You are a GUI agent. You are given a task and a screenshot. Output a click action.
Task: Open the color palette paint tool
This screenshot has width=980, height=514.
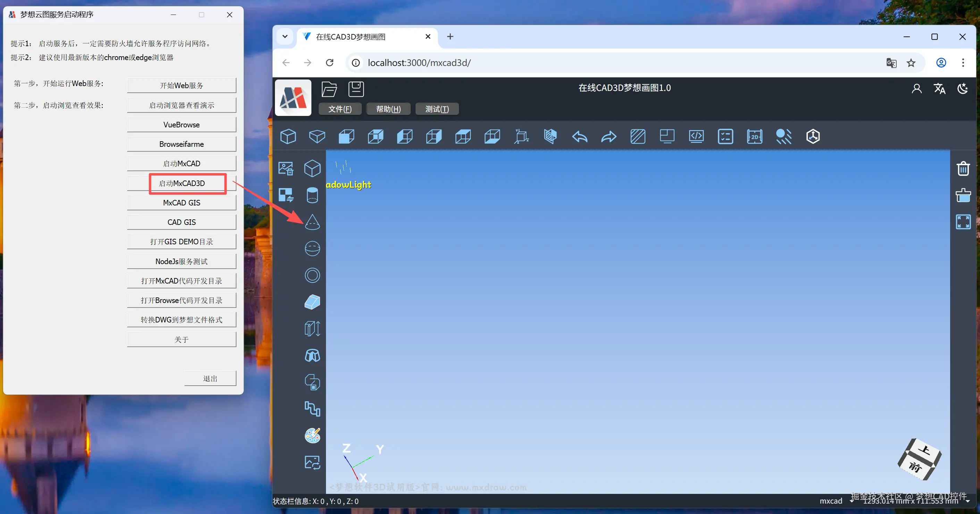tap(312, 435)
